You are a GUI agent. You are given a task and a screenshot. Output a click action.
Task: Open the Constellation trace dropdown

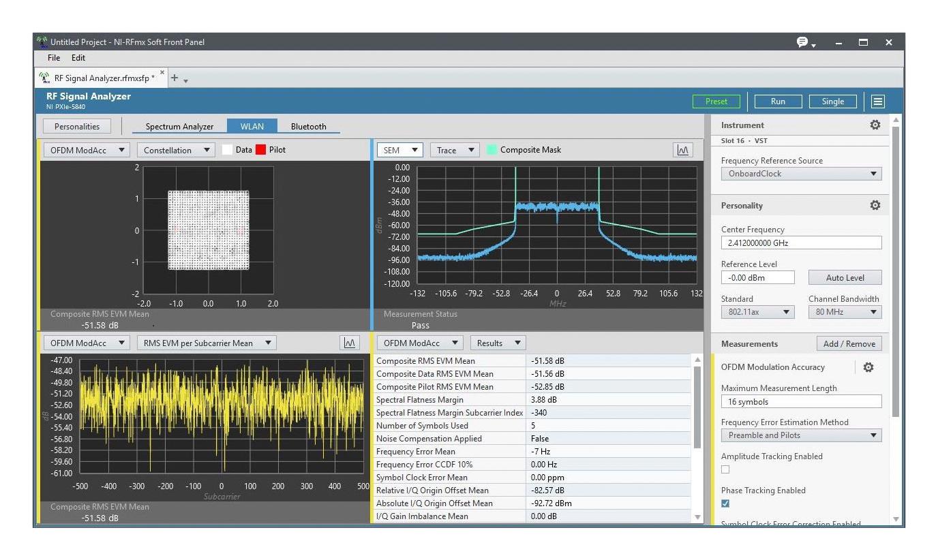(x=176, y=151)
